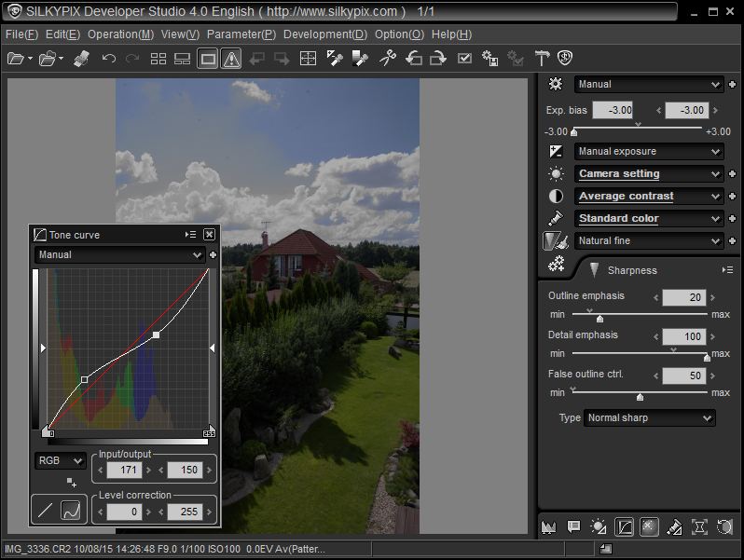Toggle the warning triangle display button
744x560 pixels.
pos(231,59)
